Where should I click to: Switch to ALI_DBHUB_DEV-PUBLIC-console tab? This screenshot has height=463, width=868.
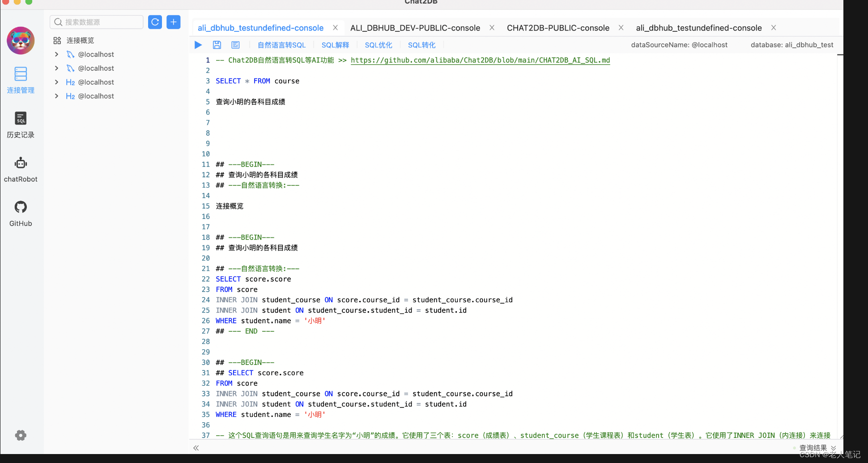coord(415,28)
